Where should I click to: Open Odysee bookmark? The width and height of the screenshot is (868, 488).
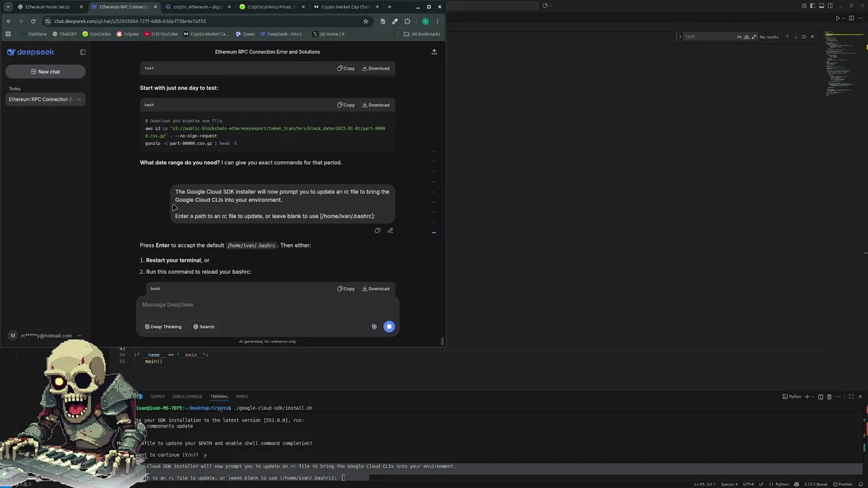tap(128, 34)
